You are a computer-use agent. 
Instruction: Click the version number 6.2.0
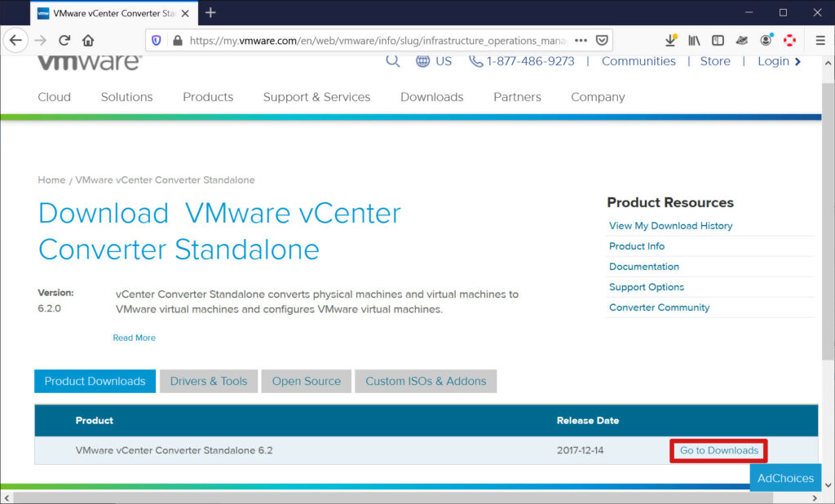(50, 308)
